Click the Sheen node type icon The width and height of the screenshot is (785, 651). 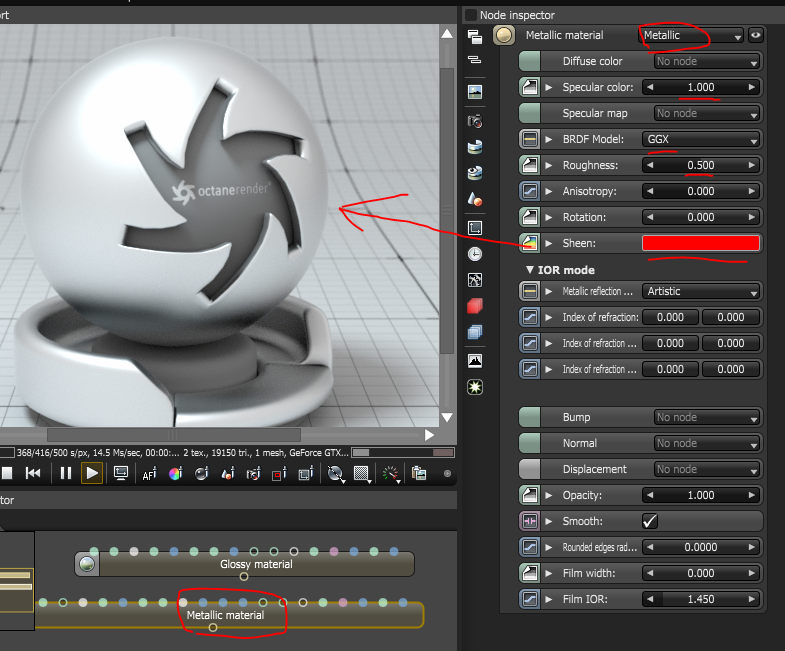pyautogui.click(x=530, y=243)
